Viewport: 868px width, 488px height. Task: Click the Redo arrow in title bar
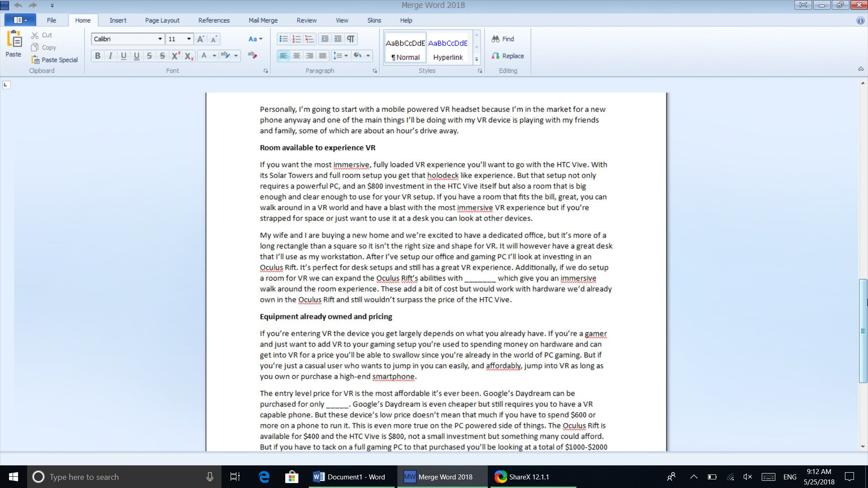pos(33,5)
